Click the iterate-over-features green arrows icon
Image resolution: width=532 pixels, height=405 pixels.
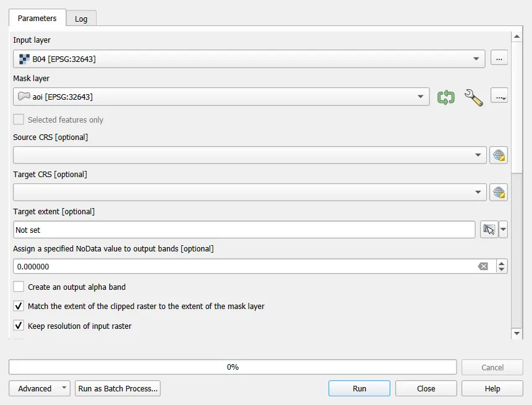coord(445,97)
